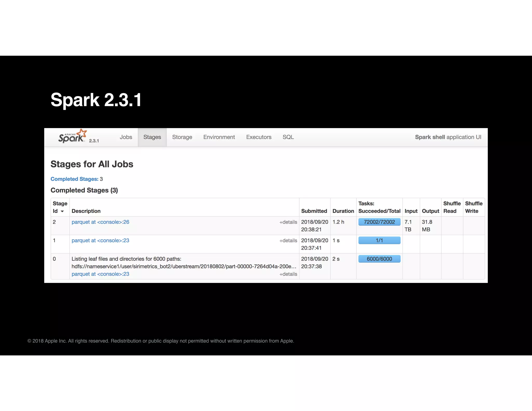Expand +details for stage 1
The image size is (532, 411).
288,241
